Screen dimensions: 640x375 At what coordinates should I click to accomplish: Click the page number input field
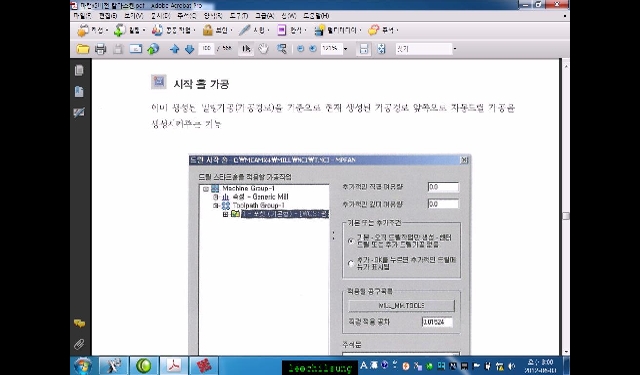pos(207,49)
